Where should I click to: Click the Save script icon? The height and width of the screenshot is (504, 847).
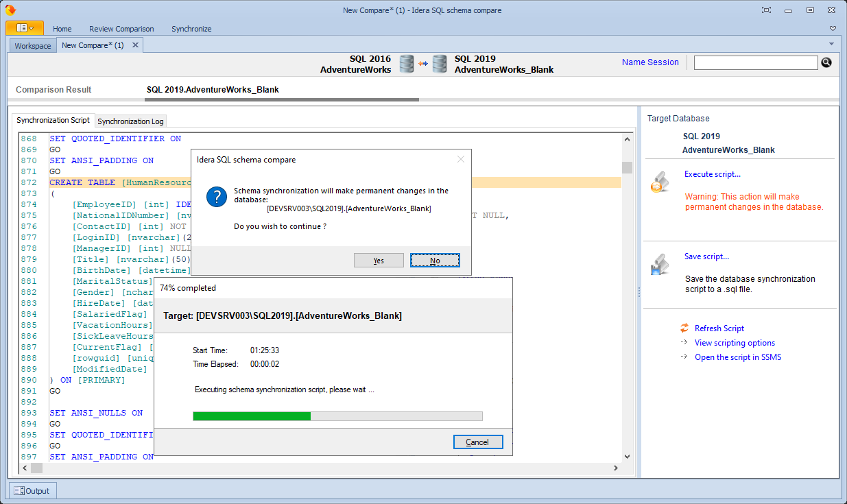tap(660, 265)
